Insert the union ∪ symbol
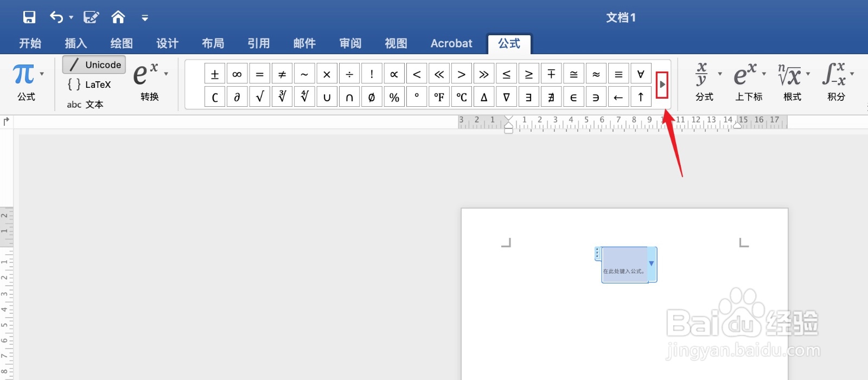 click(x=327, y=97)
